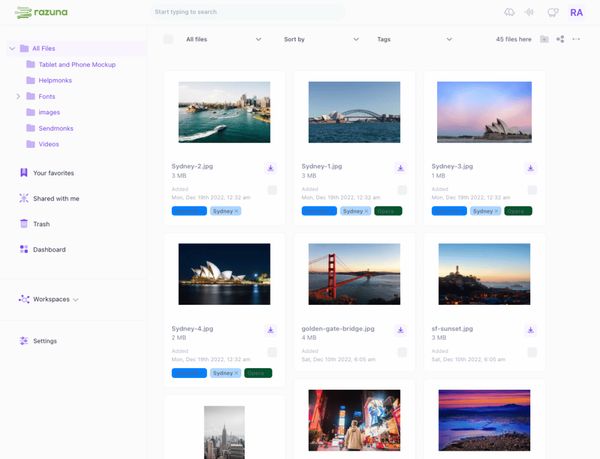Image resolution: width=600 pixels, height=459 pixels.
Task: Open the Dashboard menu item
Action: pos(49,249)
